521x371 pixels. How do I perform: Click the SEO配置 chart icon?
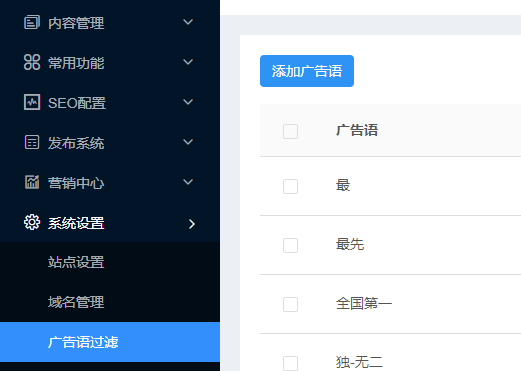click(32, 102)
